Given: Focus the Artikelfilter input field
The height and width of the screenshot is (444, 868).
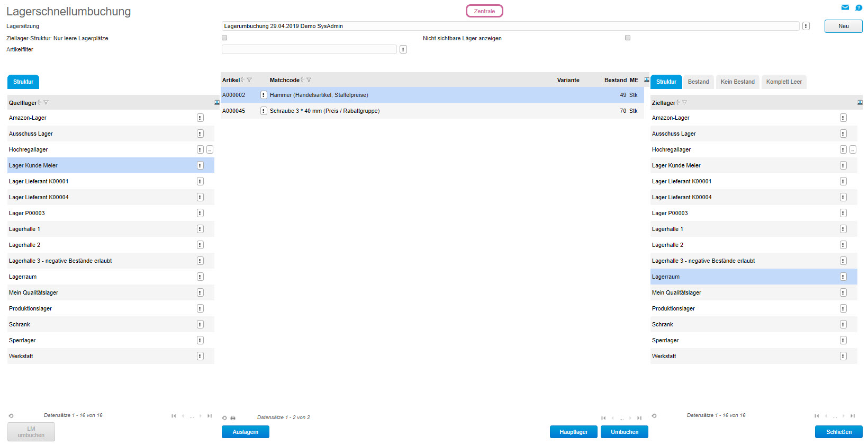Looking at the screenshot, I should [x=309, y=49].
